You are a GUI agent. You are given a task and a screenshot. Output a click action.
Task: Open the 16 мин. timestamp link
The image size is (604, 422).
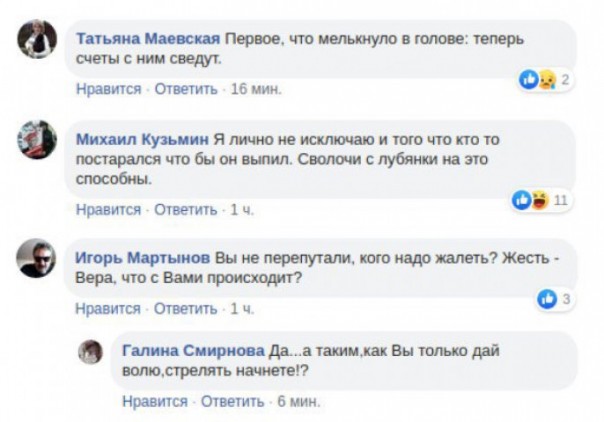[x=256, y=89]
